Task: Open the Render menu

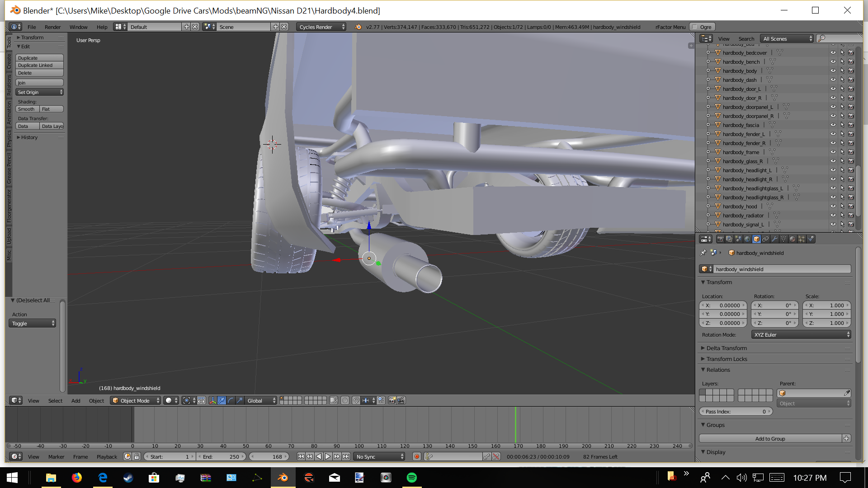Action: point(52,27)
